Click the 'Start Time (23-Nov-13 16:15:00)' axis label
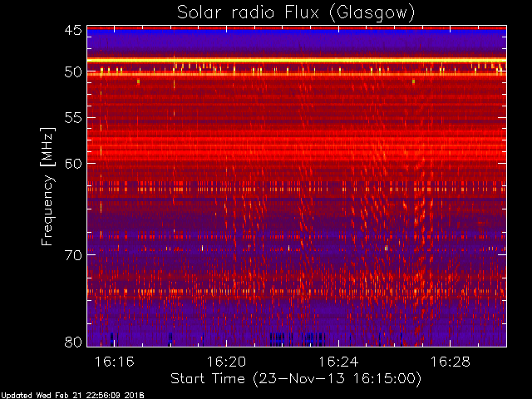Screen dimensions: 532x399 [x=296, y=379]
